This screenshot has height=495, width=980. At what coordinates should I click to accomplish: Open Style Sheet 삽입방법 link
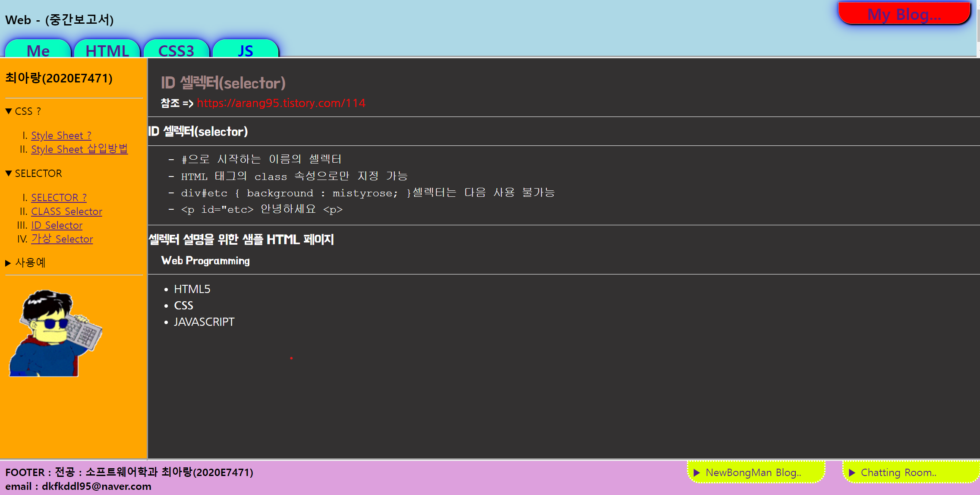(x=79, y=149)
